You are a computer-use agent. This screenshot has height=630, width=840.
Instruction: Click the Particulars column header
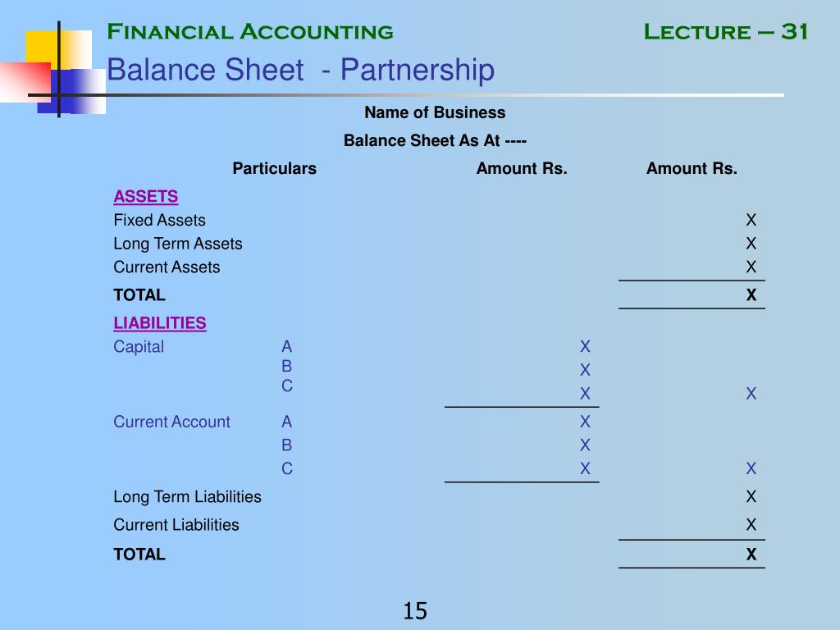click(x=274, y=169)
